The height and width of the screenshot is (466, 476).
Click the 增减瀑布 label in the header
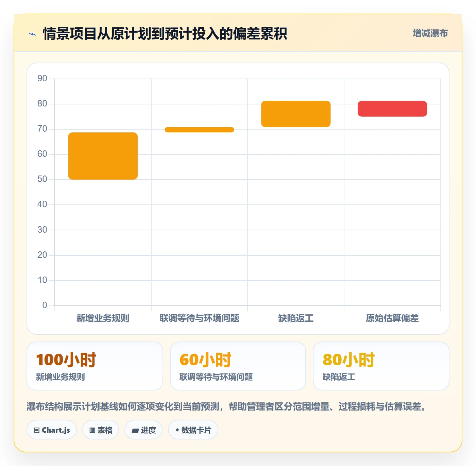pos(430,33)
